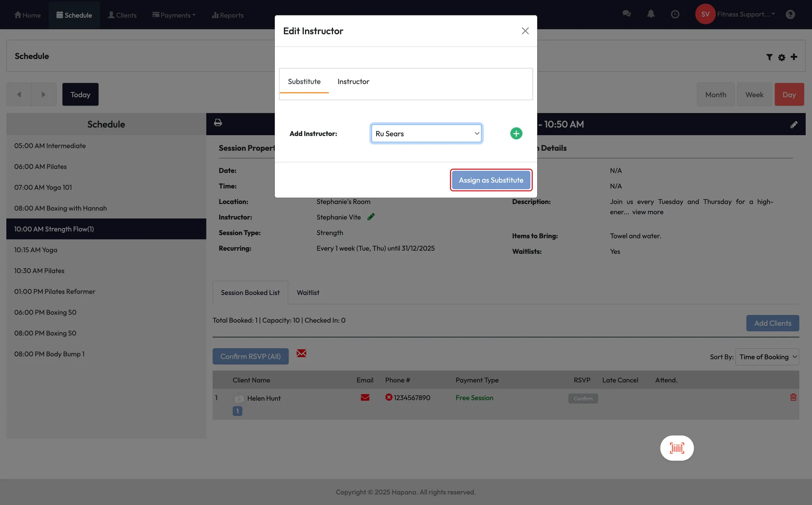Click the green plus add instructor icon
The image size is (812, 505).
coord(516,133)
